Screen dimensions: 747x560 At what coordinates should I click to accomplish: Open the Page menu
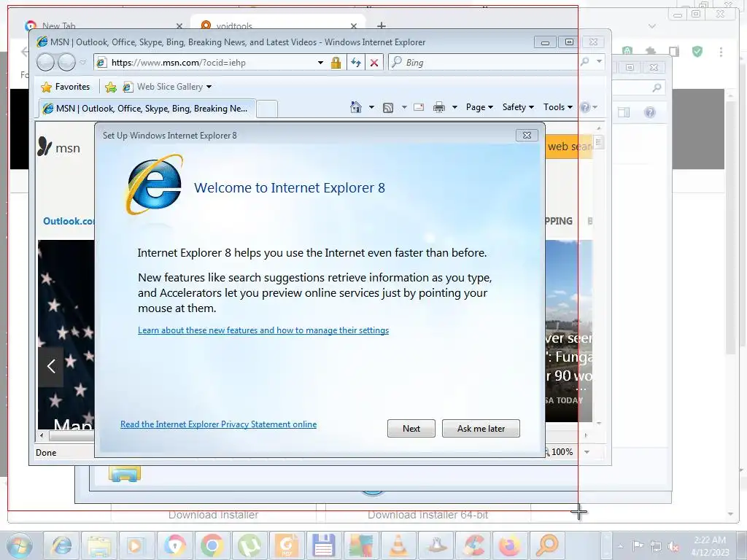tap(479, 107)
